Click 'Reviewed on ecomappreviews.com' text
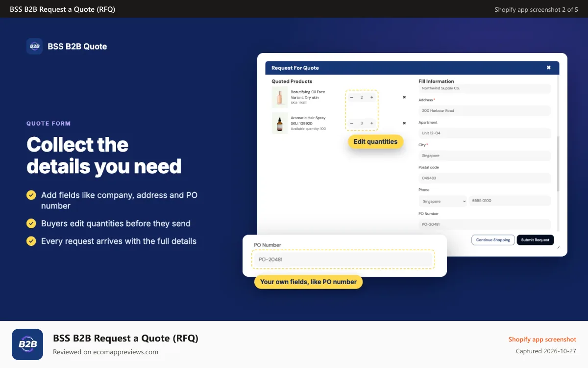The height and width of the screenshot is (368, 588). [105, 352]
